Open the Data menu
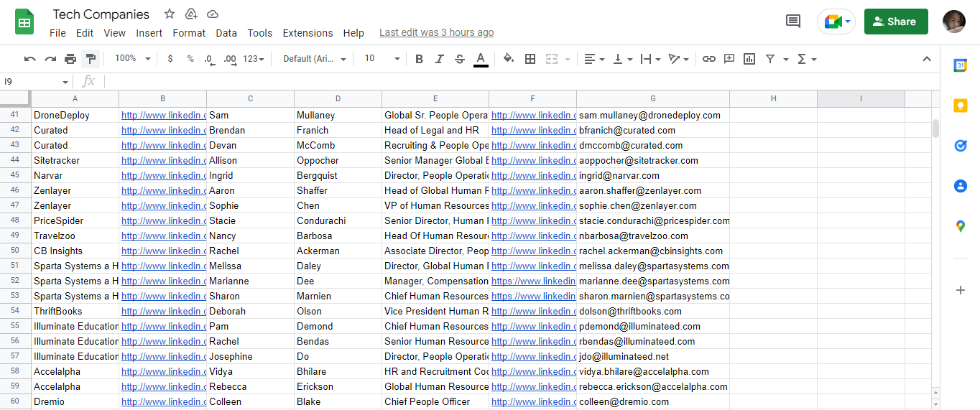Viewport: 980px width, 410px height. (x=226, y=33)
